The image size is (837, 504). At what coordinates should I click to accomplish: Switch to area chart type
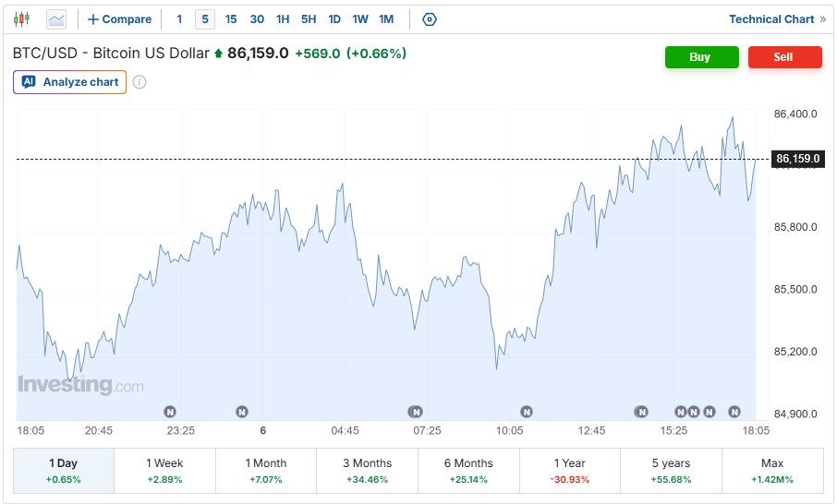(x=56, y=19)
